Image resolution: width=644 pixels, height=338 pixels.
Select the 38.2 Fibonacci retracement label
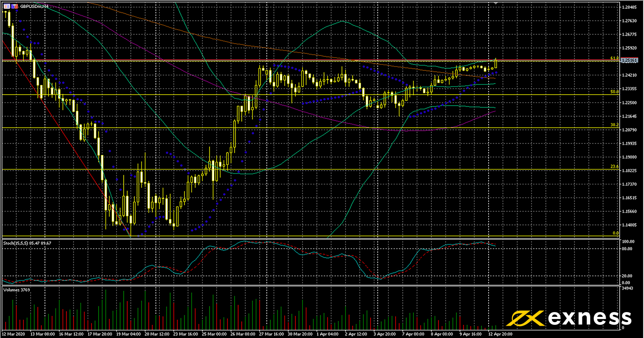tap(615, 125)
